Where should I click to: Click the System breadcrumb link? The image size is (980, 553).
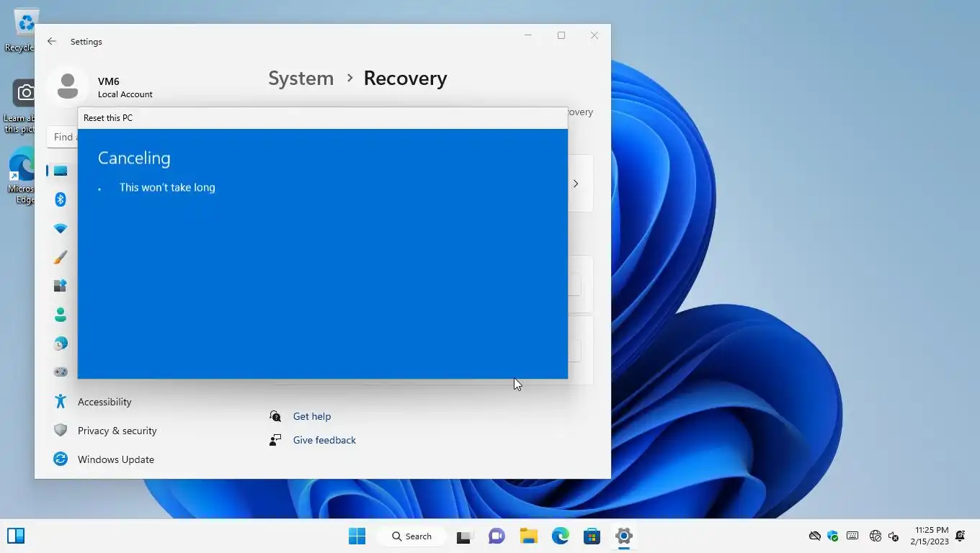(x=300, y=78)
